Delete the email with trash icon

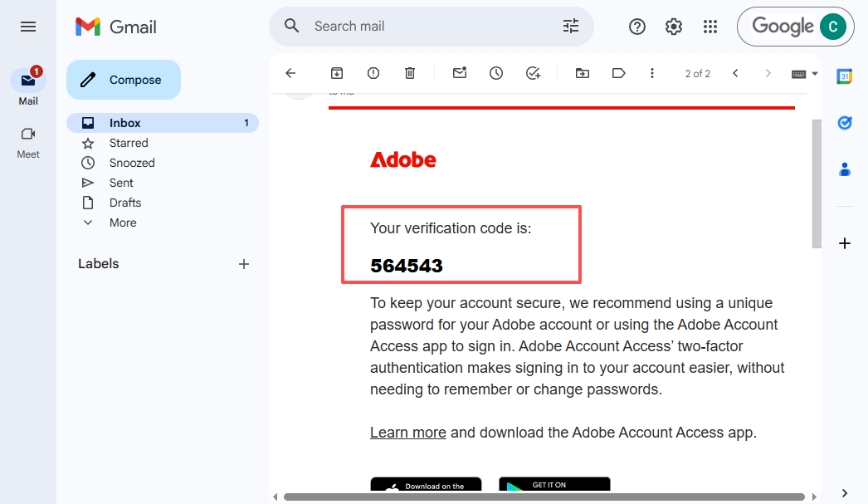(x=410, y=73)
